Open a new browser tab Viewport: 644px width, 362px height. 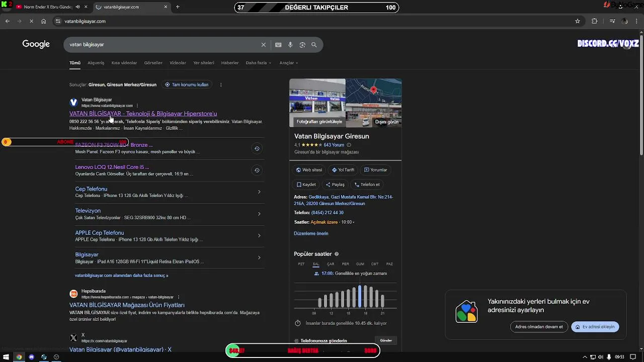pyautogui.click(x=178, y=7)
